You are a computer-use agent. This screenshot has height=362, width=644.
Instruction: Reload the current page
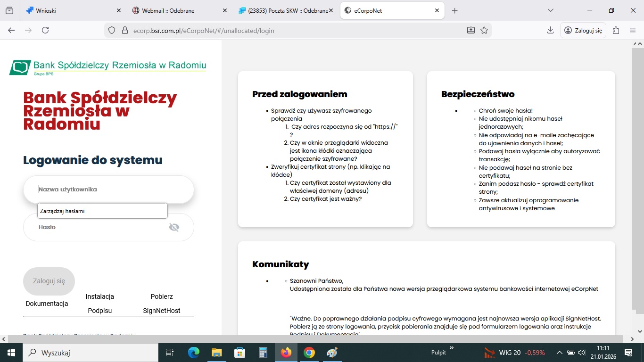(x=45, y=30)
